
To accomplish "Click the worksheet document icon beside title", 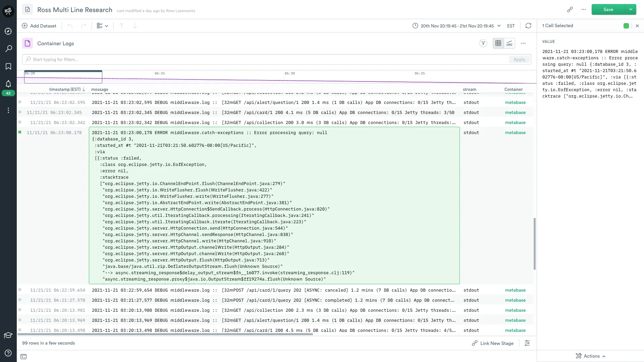I will click(x=28, y=10).
